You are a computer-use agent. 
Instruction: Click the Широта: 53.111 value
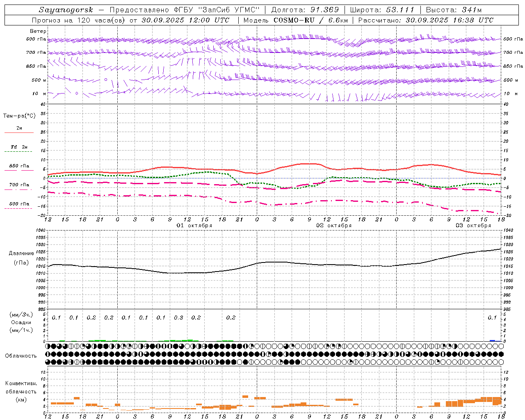[382, 10]
